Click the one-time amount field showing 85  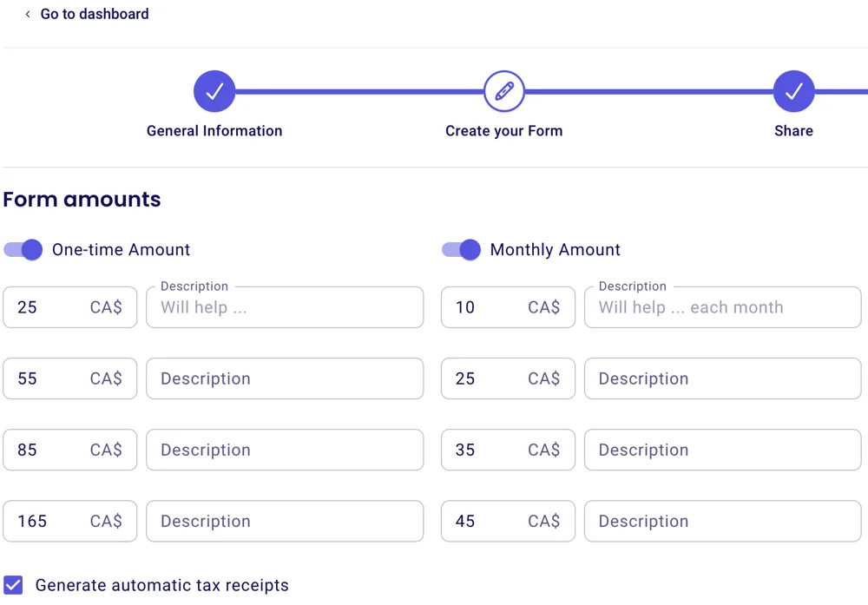(69, 450)
